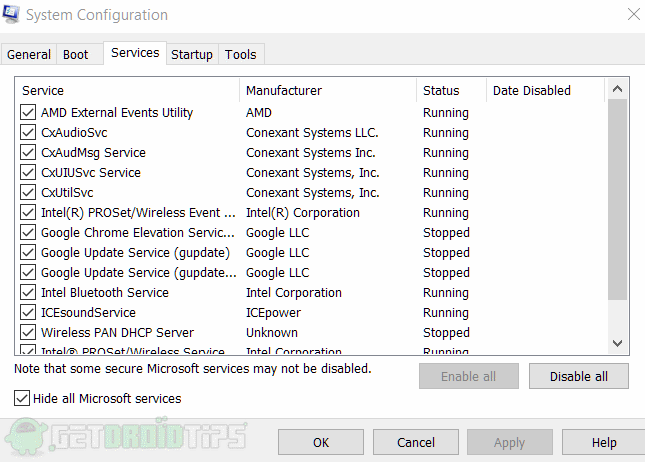
Task: Open the Boot tab
Action: pos(76,55)
